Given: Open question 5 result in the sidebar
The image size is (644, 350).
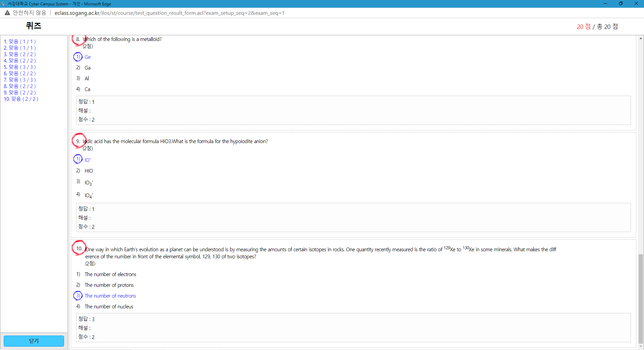Looking at the screenshot, I should pos(20,67).
